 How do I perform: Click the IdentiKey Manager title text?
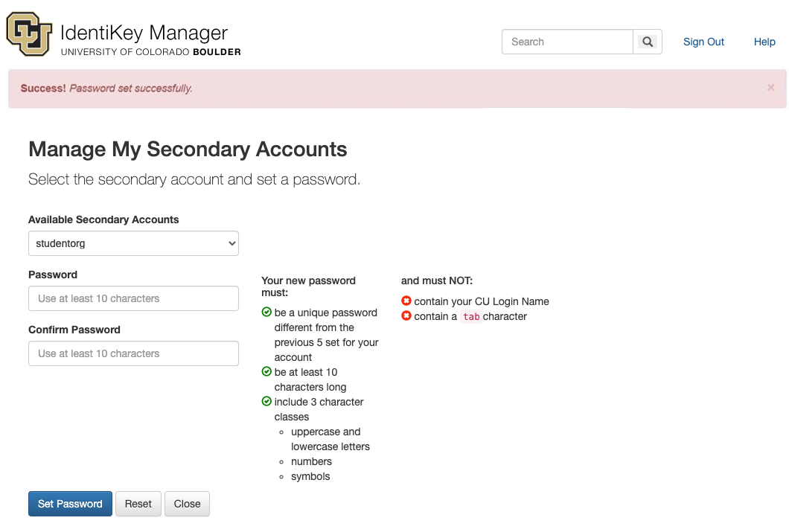tap(144, 33)
